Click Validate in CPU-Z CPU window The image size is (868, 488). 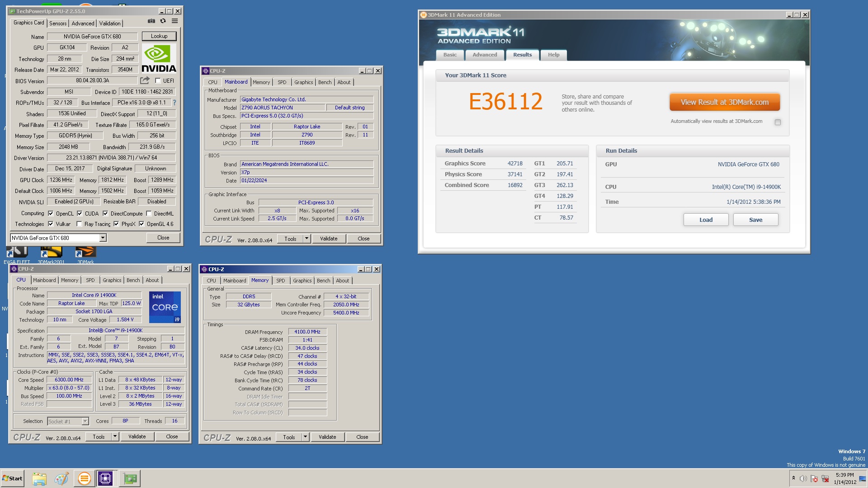pyautogui.click(x=137, y=436)
